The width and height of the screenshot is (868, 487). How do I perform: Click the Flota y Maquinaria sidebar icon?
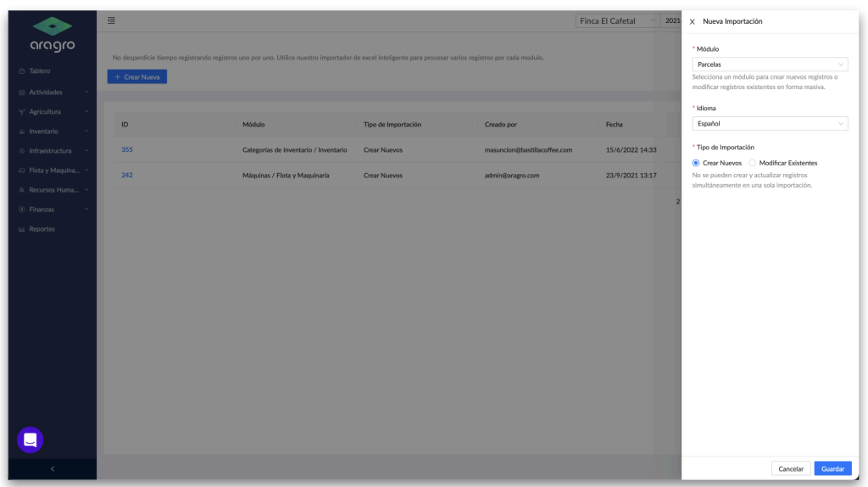(21, 171)
